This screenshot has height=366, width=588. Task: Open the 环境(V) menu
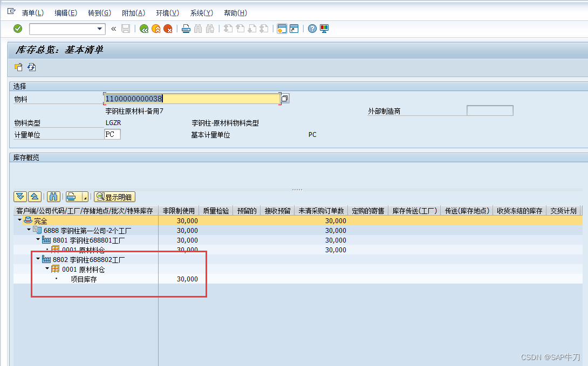(x=168, y=13)
